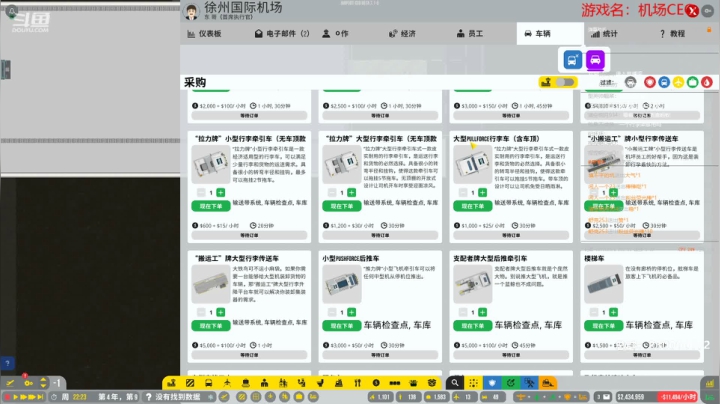Screen dimensions: 720x404
Task: Order the "搬运工"牌大型行李传送车 with 现在下单
Action: click(211, 325)
